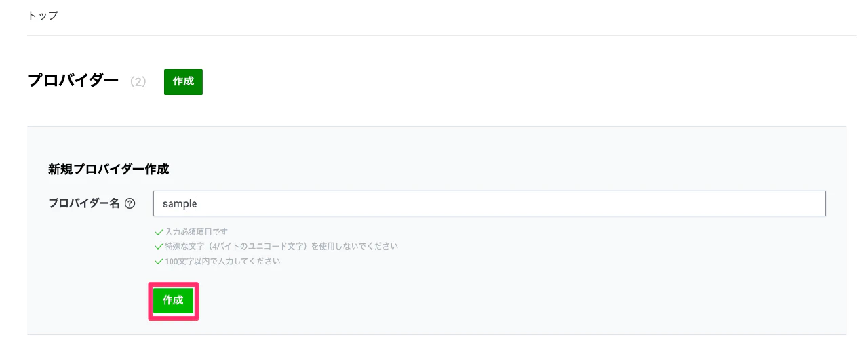
Task: Click the 新規プロバイダー作成 section title
Action: [108, 170]
